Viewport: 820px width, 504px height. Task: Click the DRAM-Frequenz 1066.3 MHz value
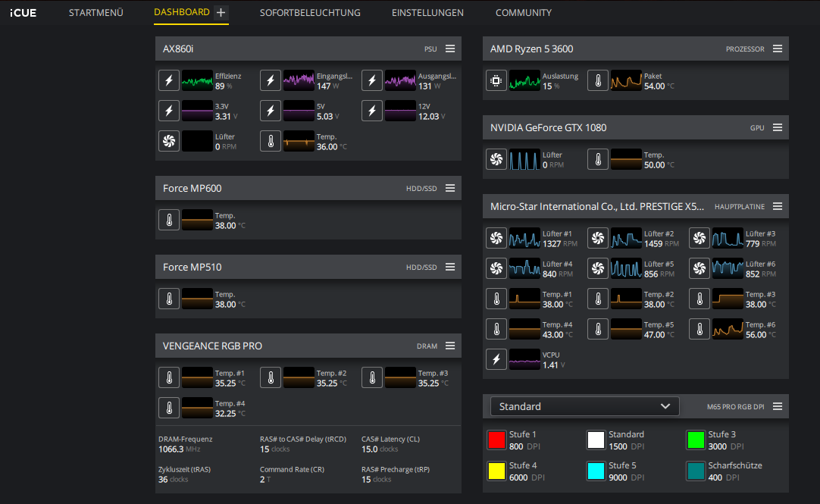click(180, 449)
